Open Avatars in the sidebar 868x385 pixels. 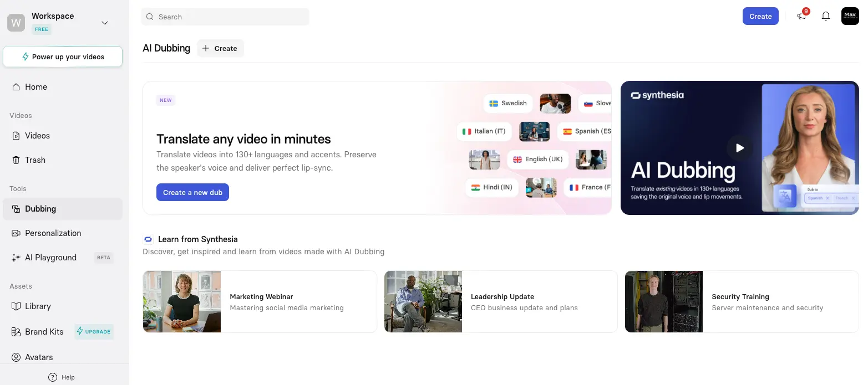[x=63, y=357]
